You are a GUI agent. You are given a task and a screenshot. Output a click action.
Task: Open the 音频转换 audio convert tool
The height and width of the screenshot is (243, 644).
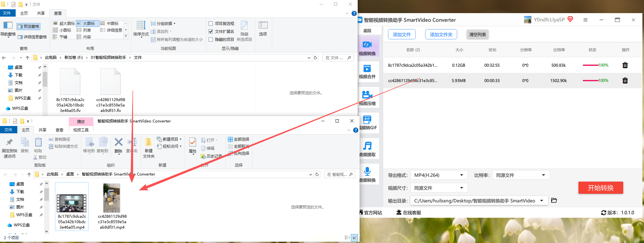(x=367, y=175)
